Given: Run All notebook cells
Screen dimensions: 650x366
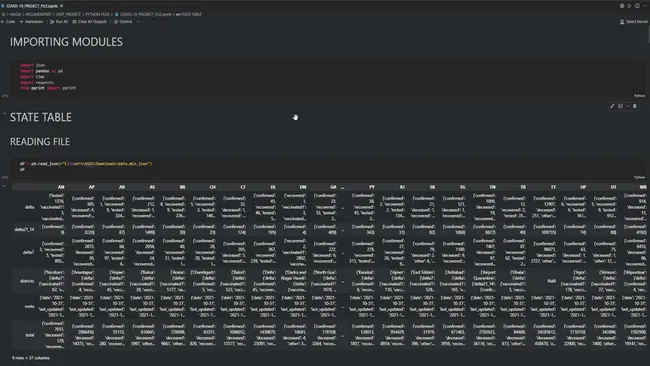Looking at the screenshot, I should point(59,22).
